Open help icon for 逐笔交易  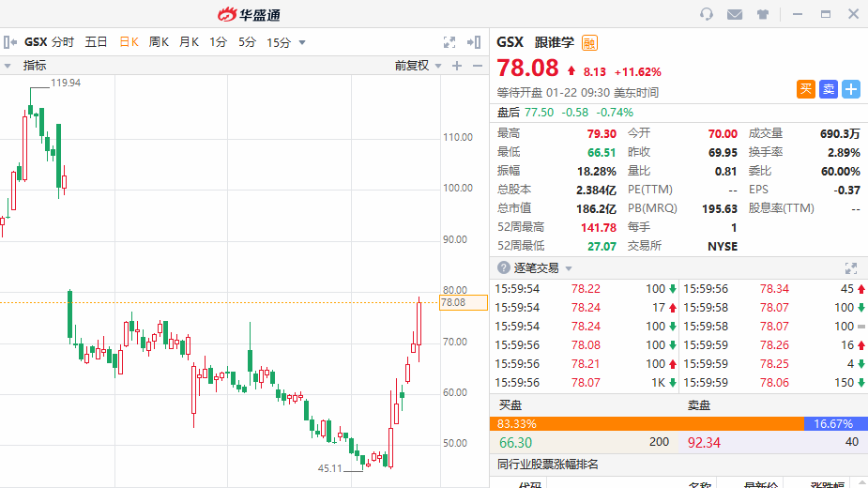503,268
